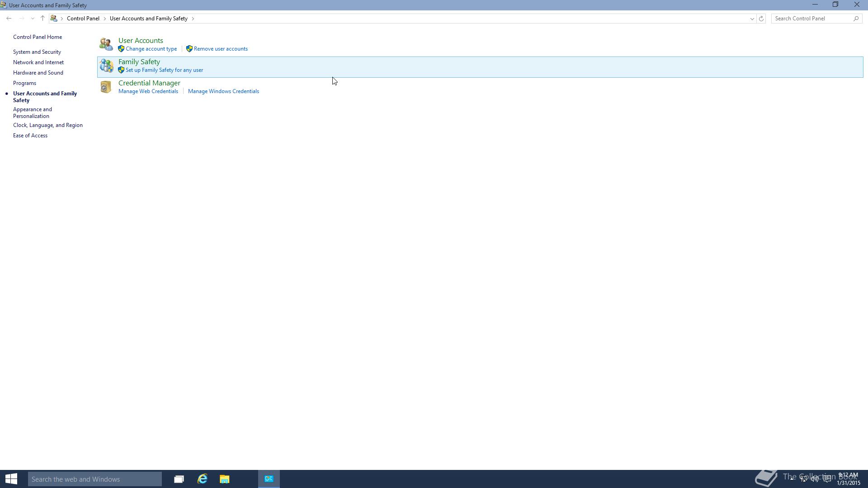
Task: Click Set up Family Safety for any user
Action: click(165, 70)
